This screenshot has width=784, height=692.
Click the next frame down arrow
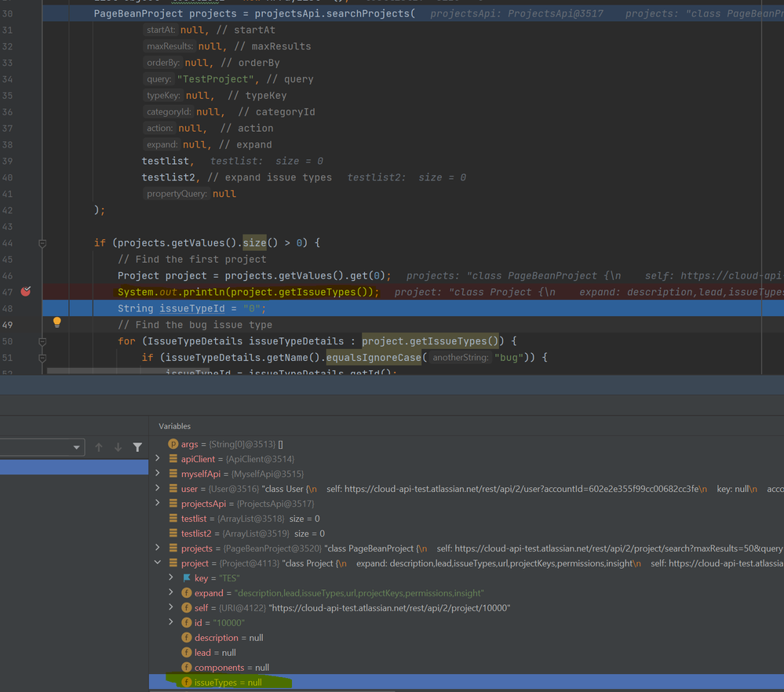118,447
